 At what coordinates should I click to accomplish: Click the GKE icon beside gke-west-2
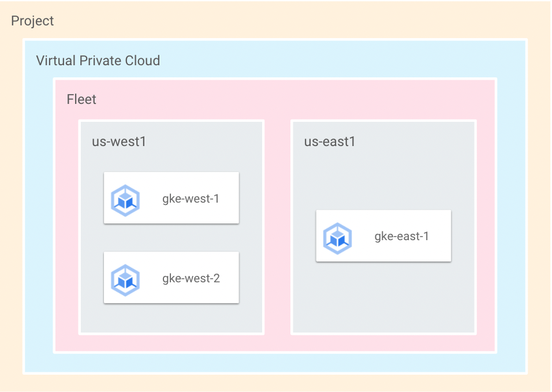coord(125,280)
